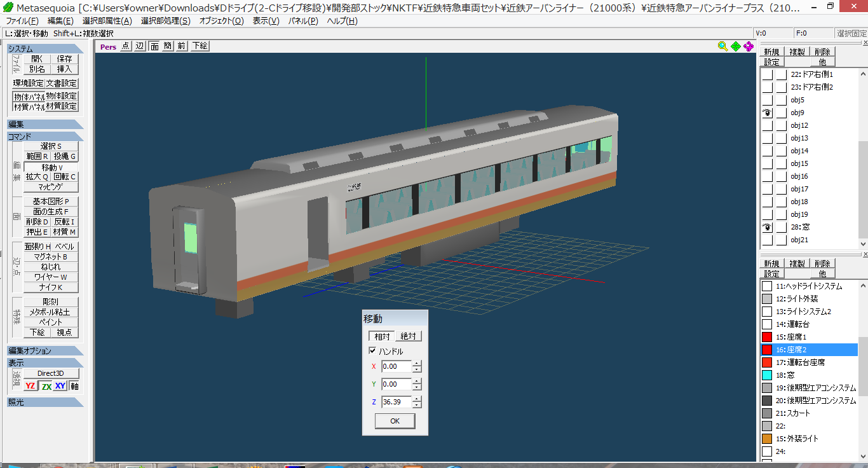The width and height of the screenshot is (868, 468).
Task: Toggle the 軸 axis display button
Action: tap(74, 386)
